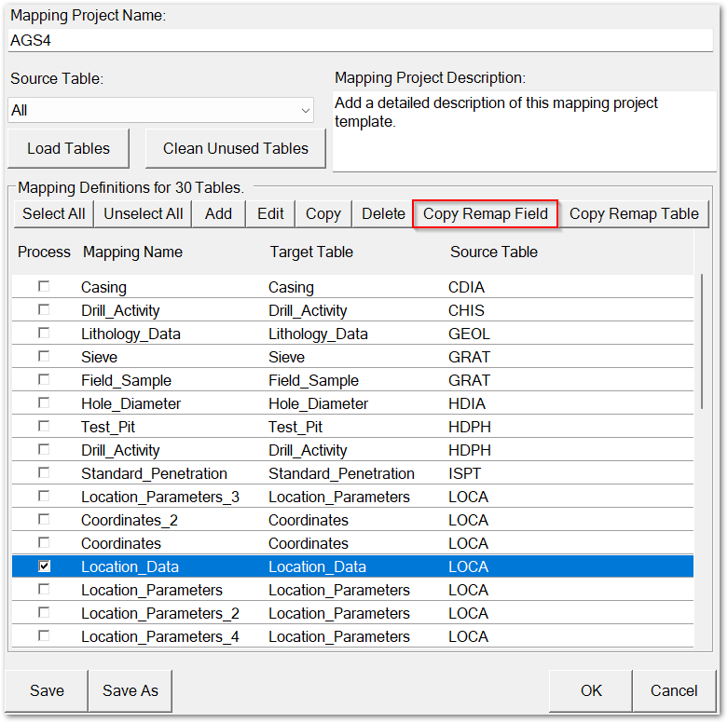Click the Cancel button
The width and height of the screenshot is (728, 723).
coord(674,690)
